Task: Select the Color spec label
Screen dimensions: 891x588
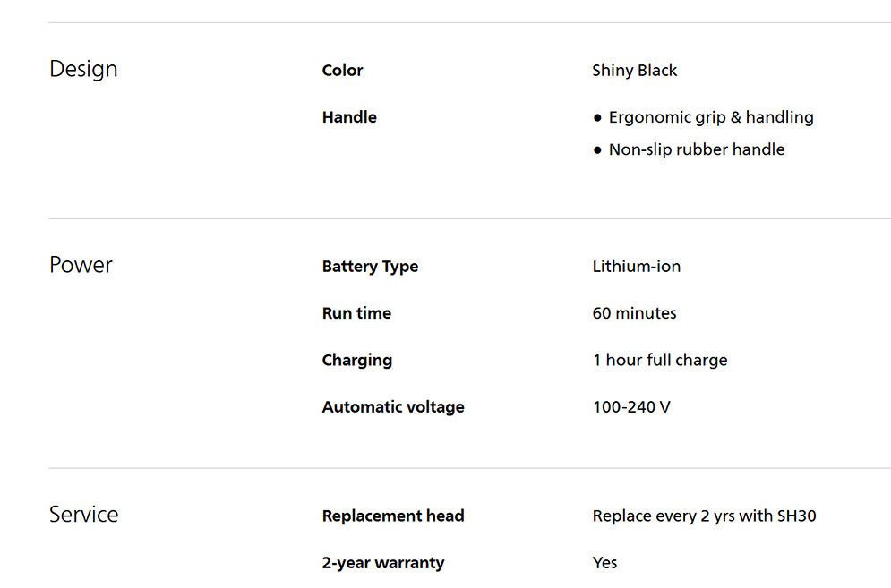Action: tap(342, 71)
